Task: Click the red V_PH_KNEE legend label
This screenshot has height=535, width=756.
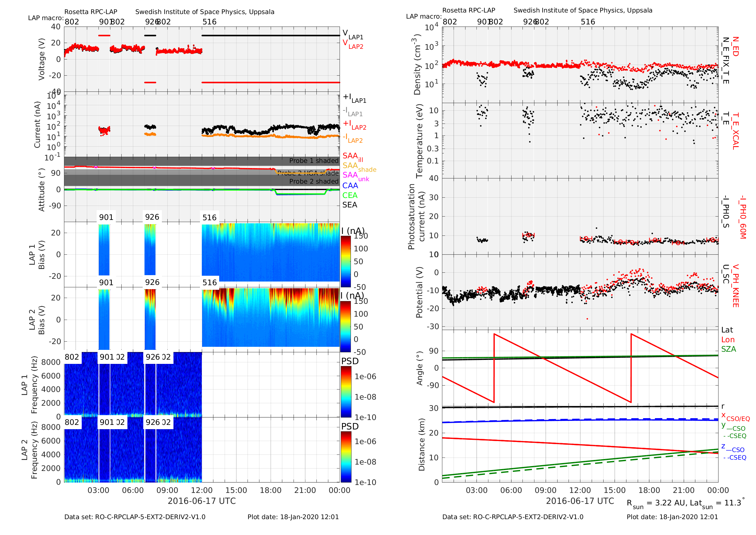Action: point(735,286)
